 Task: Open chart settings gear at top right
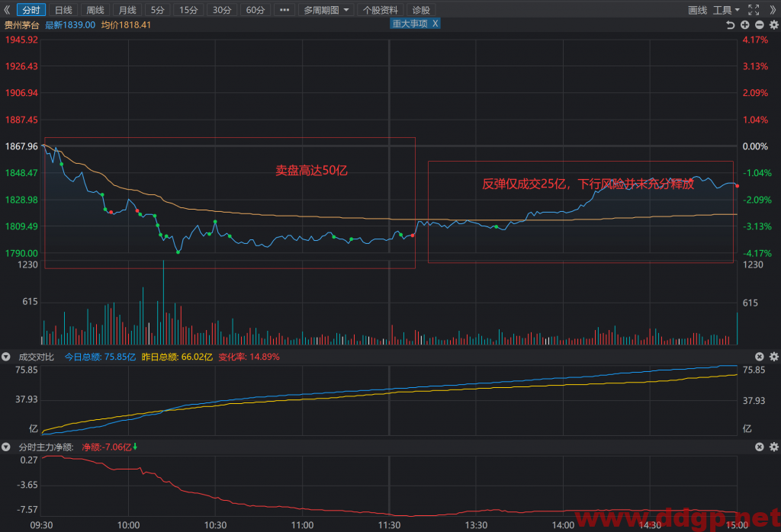[773, 25]
